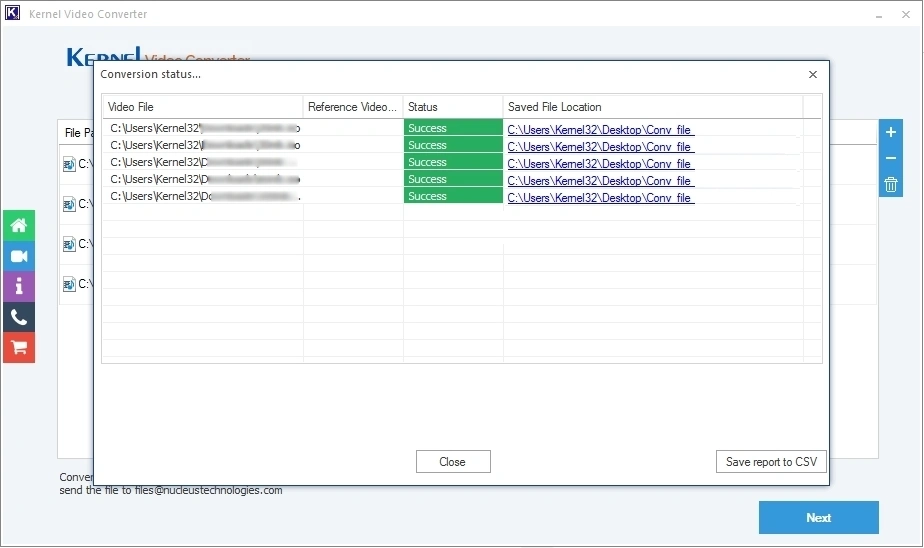Open fourth row saved file location link
This screenshot has height=548, width=924.
pyautogui.click(x=600, y=181)
